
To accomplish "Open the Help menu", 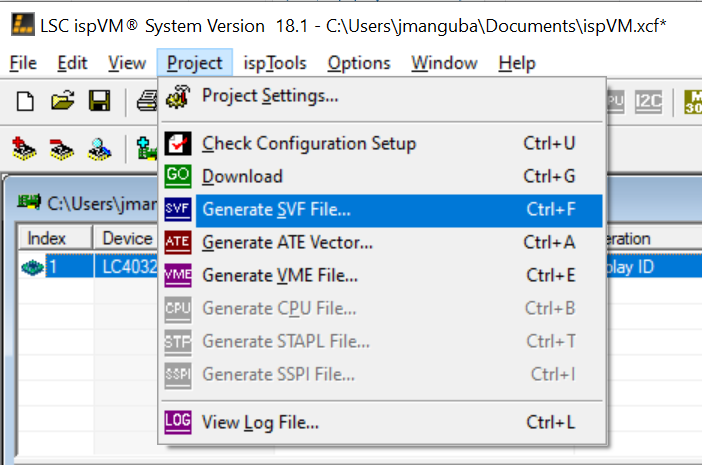I will 516,63.
